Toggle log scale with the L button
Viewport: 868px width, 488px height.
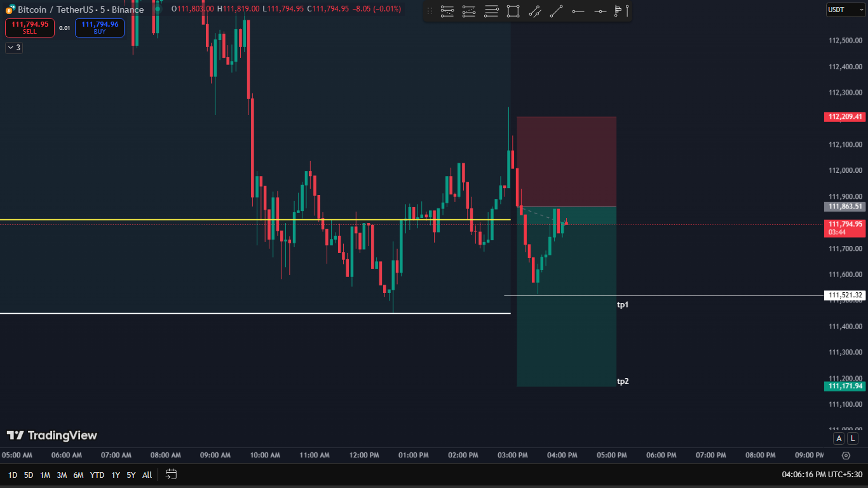tap(852, 438)
